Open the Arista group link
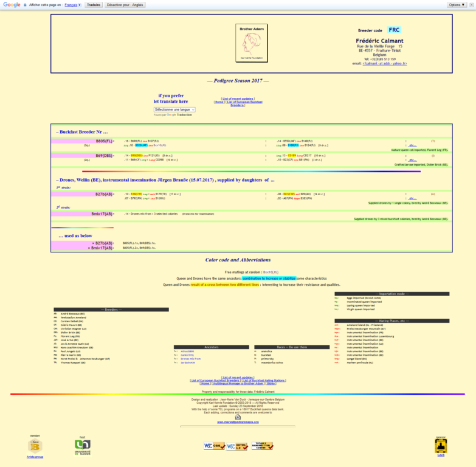Image resolution: width=476 pixels, height=467 pixels. tap(35, 457)
